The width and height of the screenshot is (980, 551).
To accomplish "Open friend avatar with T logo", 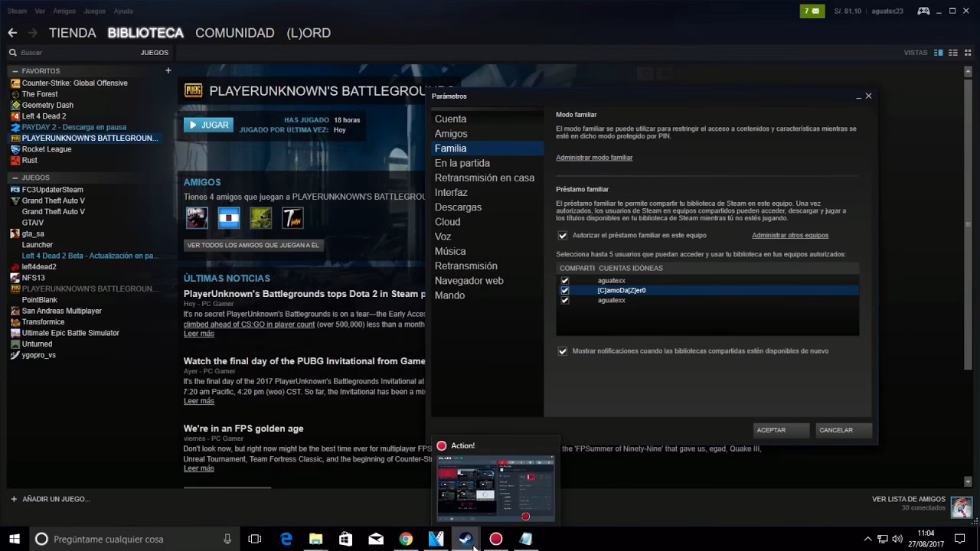I will [292, 218].
